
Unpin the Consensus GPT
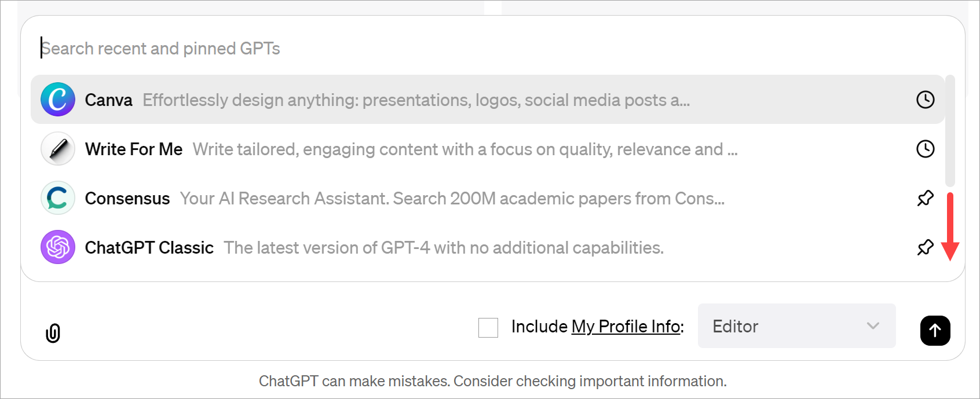925,198
